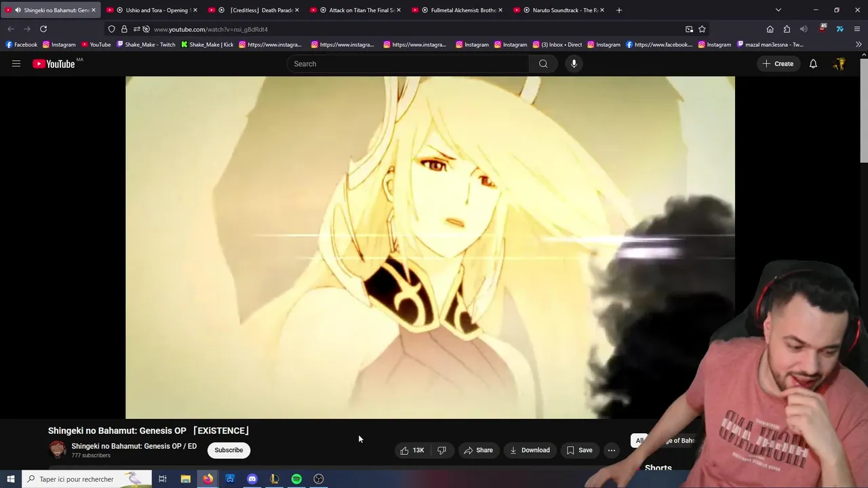Viewport: 868px width, 488px height.
Task: Launch picture-in-picture from the address bar
Action: tap(689, 29)
